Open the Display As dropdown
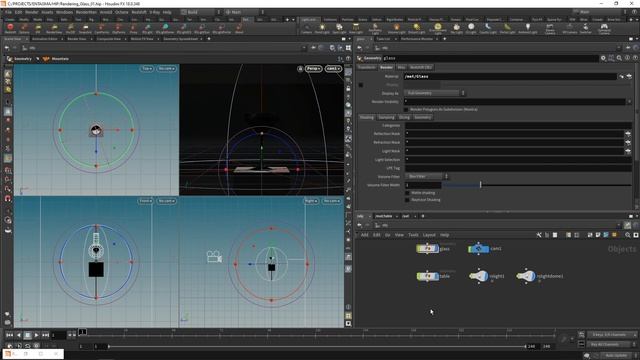 (x=434, y=93)
